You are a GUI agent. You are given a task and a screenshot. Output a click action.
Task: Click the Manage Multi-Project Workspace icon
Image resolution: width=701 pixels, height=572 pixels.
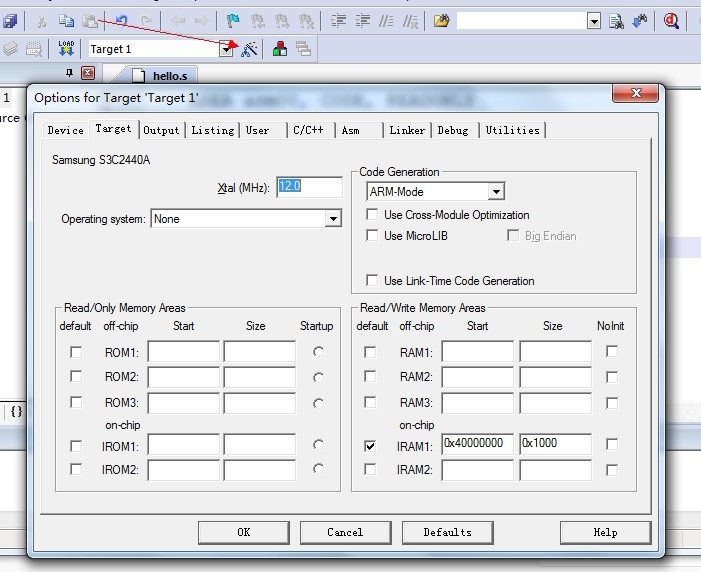[x=304, y=49]
